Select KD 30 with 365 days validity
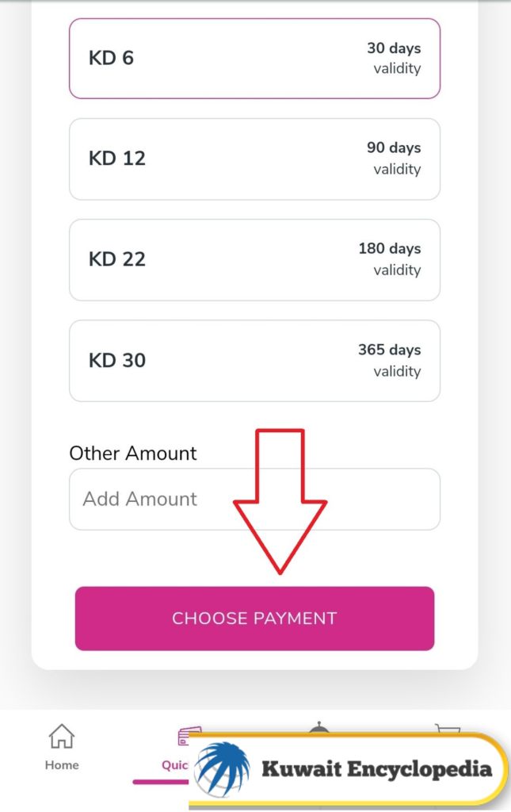 (x=254, y=361)
